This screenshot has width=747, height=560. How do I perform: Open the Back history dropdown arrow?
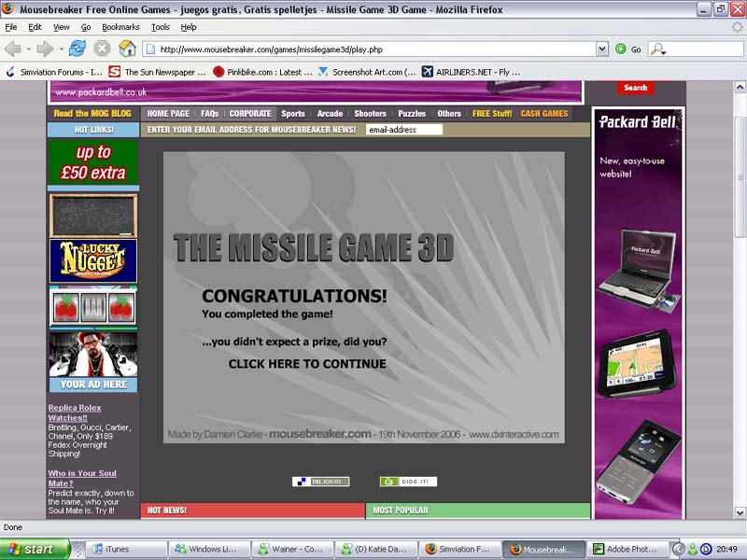click(29, 49)
